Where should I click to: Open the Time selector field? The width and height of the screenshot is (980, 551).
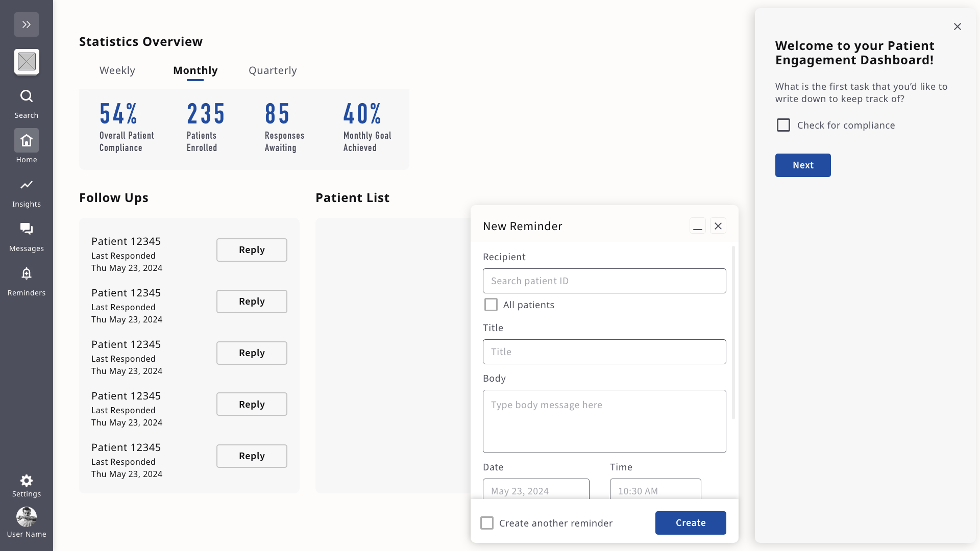point(655,490)
